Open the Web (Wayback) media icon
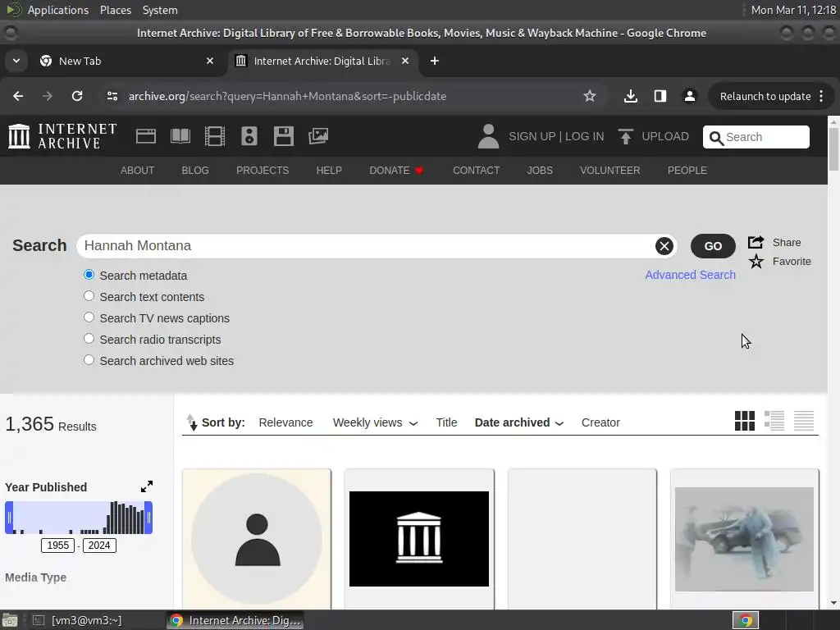 tap(146, 136)
